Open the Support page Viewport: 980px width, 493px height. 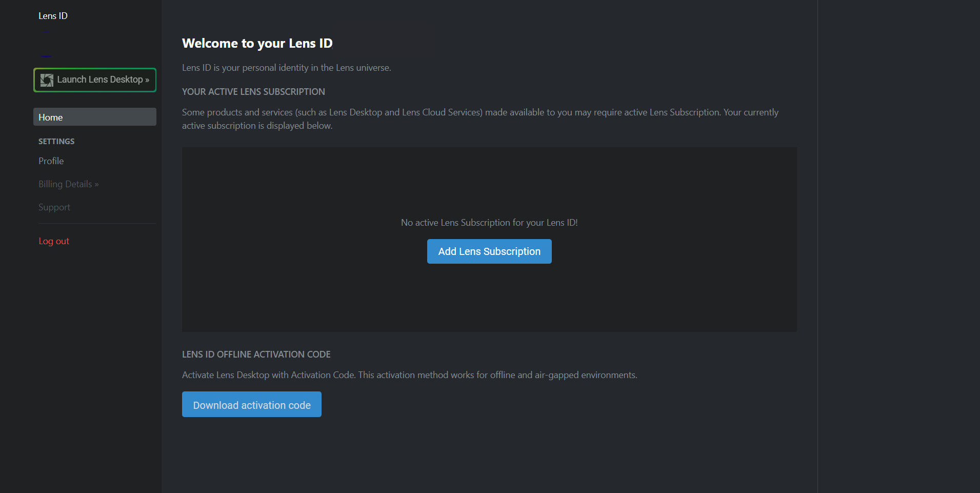tap(54, 207)
